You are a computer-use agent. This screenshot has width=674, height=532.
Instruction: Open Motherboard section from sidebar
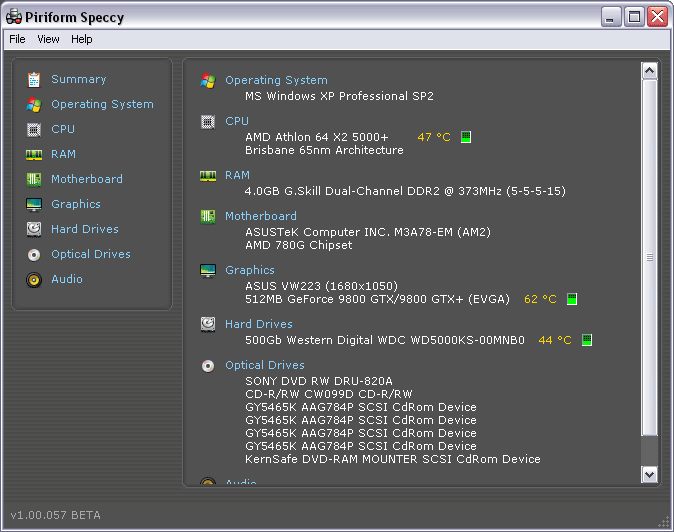tap(87, 179)
